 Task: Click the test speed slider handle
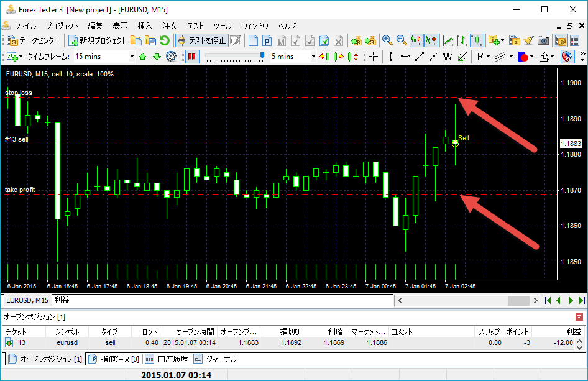click(x=262, y=56)
